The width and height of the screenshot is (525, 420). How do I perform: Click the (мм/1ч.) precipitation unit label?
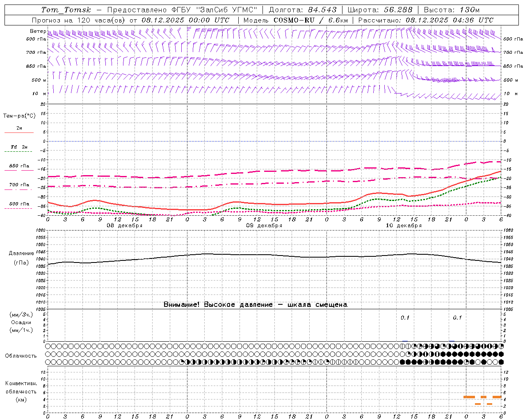(x=21, y=330)
